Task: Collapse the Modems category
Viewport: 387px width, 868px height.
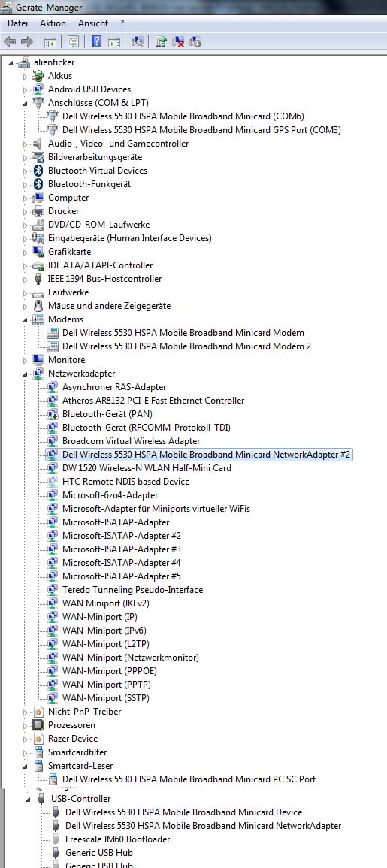Action: (25, 320)
